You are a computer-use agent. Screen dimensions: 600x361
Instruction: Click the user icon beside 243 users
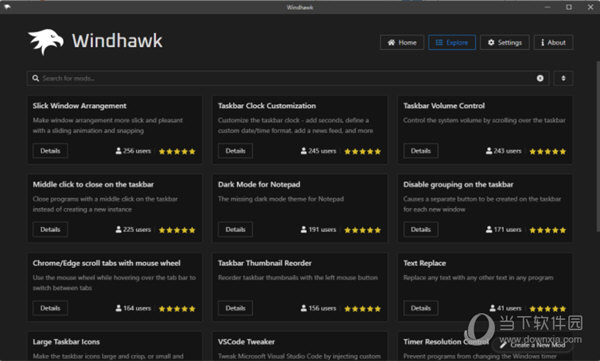(489, 151)
